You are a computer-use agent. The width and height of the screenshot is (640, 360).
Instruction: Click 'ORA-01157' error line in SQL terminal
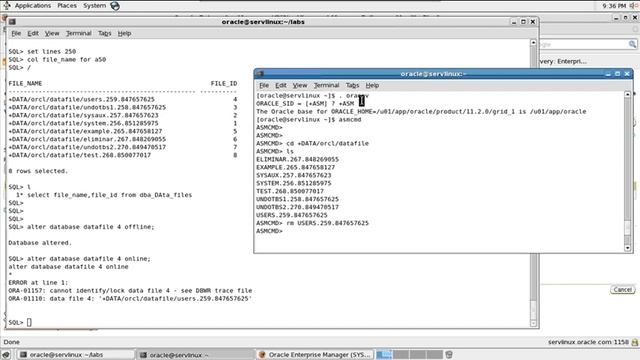[x=130, y=291]
